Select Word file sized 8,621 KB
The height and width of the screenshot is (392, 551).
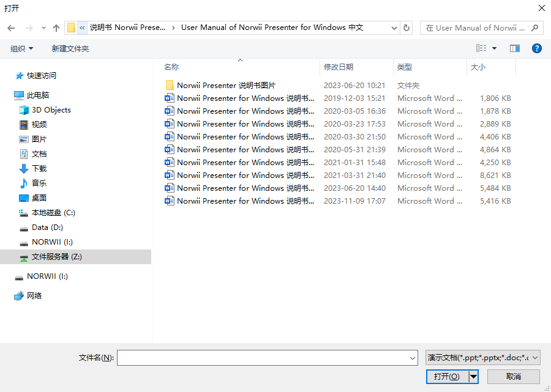click(338, 175)
